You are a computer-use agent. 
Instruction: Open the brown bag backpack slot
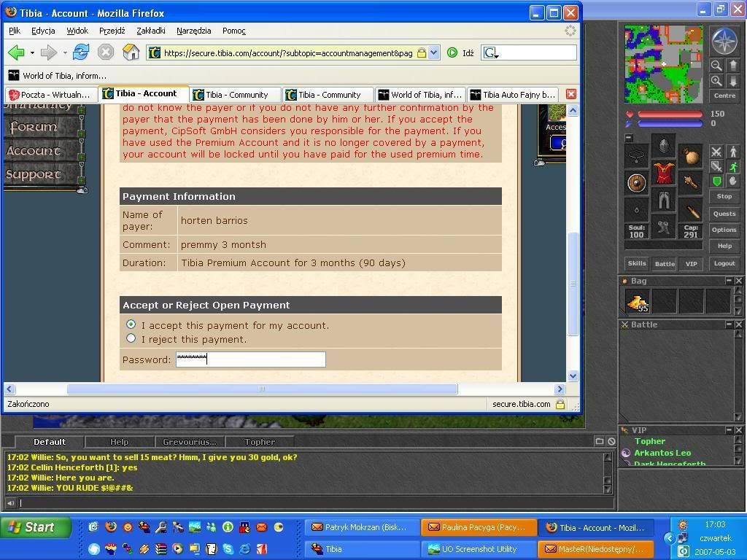click(691, 156)
